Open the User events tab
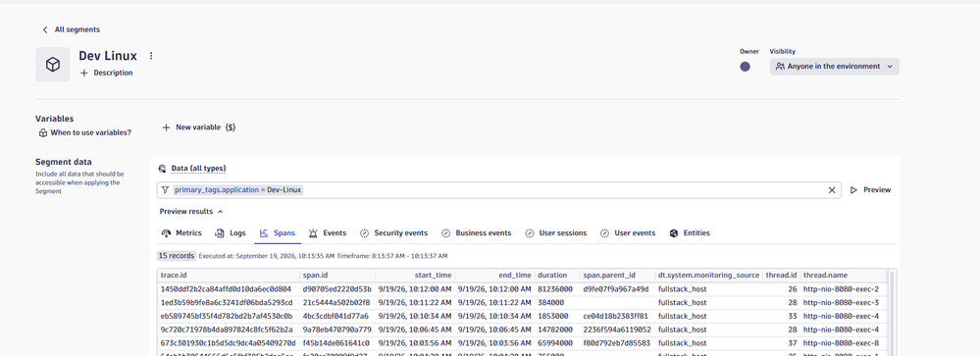Screen dimensions: 980x356 point(628,233)
